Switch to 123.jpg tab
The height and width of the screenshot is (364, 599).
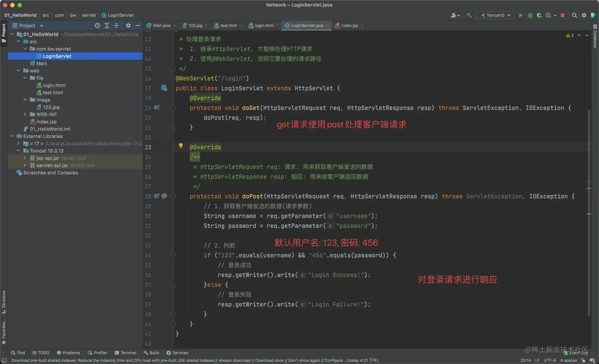[x=195, y=26]
